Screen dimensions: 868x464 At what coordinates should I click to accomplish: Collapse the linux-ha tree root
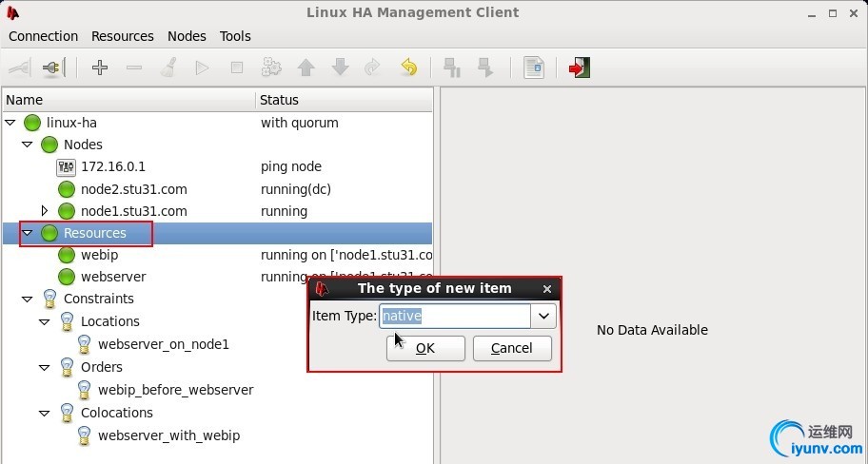point(10,123)
